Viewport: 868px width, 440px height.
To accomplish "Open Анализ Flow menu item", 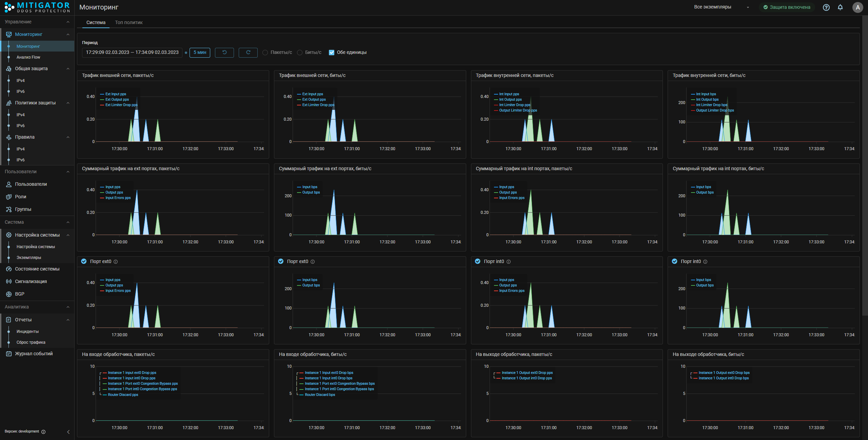I will 28,57.
